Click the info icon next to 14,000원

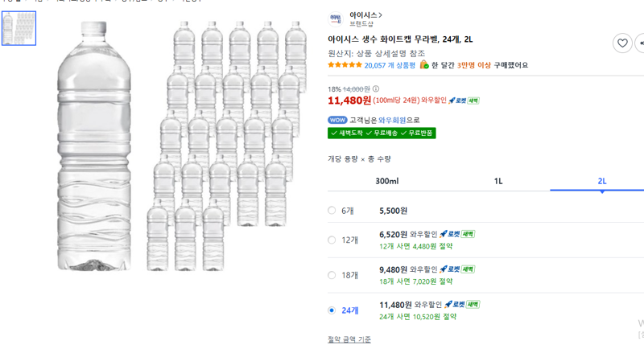coord(376,89)
